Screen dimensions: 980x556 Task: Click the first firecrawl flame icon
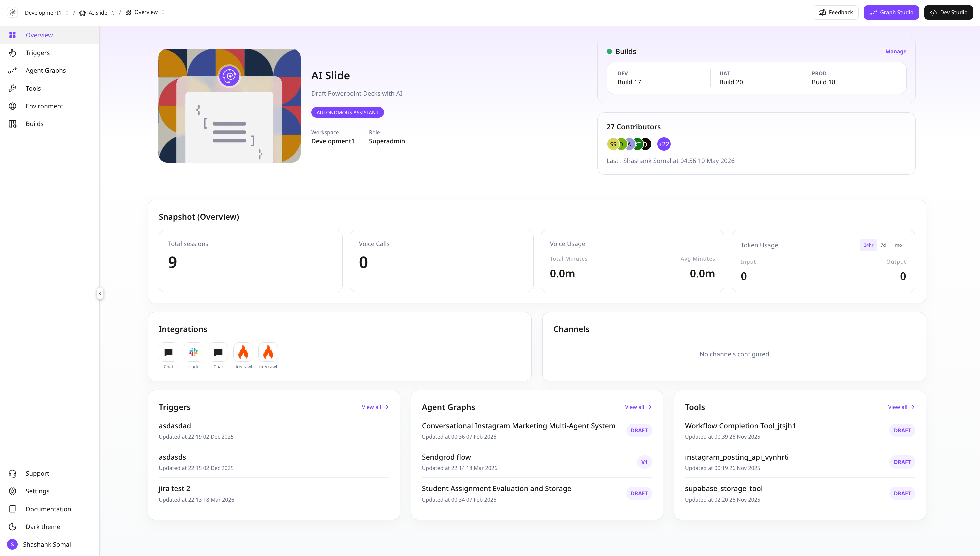[243, 352]
